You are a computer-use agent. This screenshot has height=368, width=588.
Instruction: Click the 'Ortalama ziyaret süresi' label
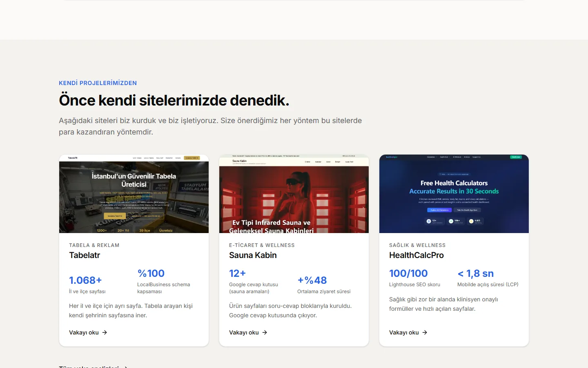point(324,292)
